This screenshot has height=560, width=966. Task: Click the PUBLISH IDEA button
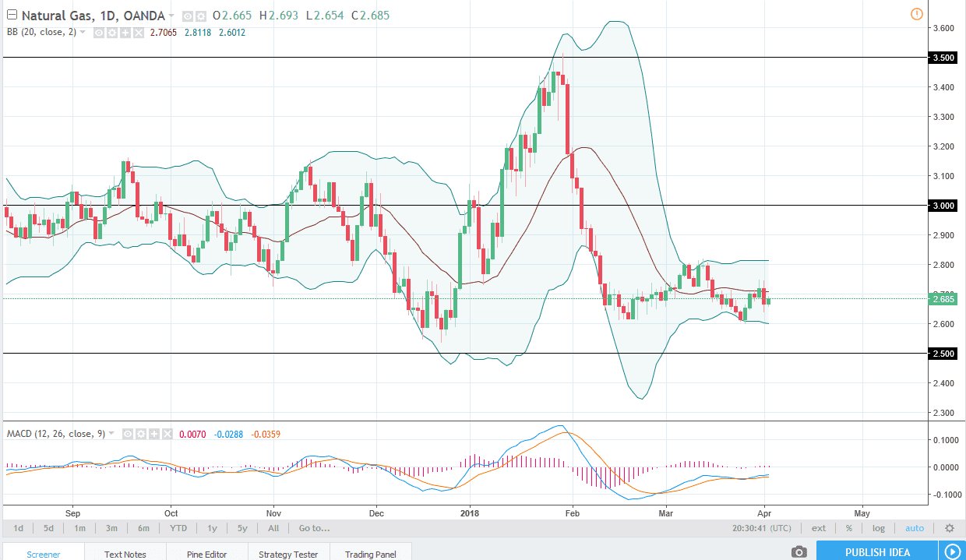[x=877, y=552]
